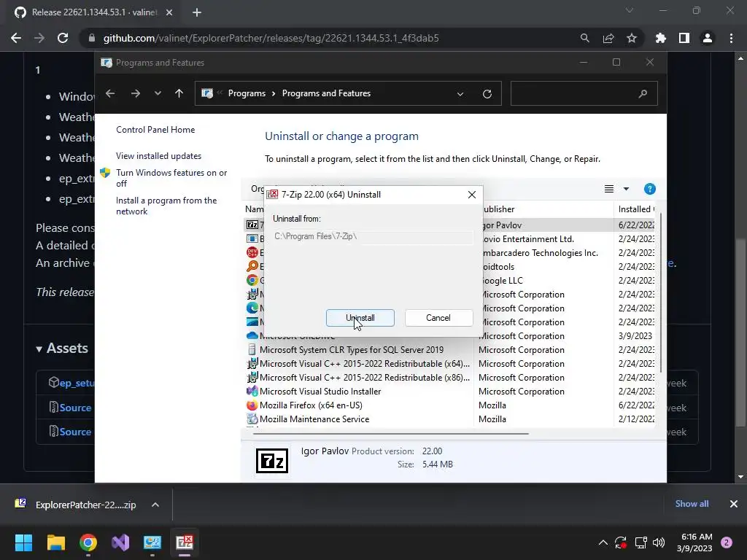Refresh the Programs and Features list
The width and height of the screenshot is (747, 560).
pyautogui.click(x=487, y=94)
